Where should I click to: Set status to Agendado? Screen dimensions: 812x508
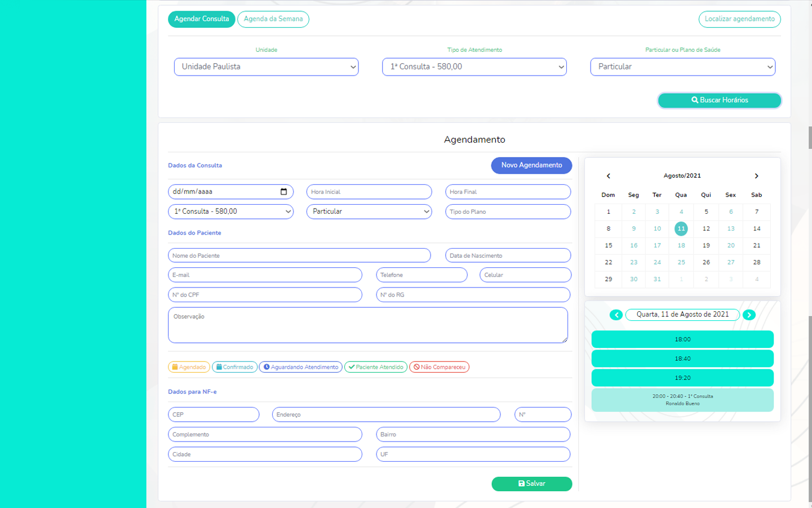tap(189, 367)
